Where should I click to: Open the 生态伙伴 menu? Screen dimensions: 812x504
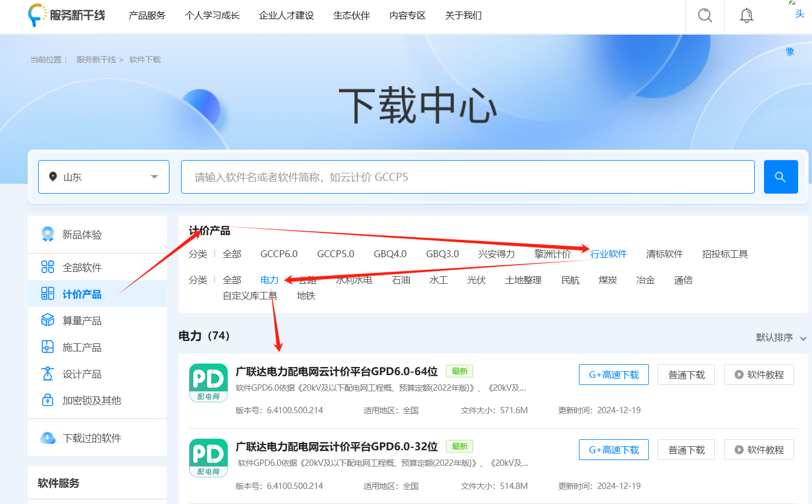pyautogui.click(x=352, y=16)
